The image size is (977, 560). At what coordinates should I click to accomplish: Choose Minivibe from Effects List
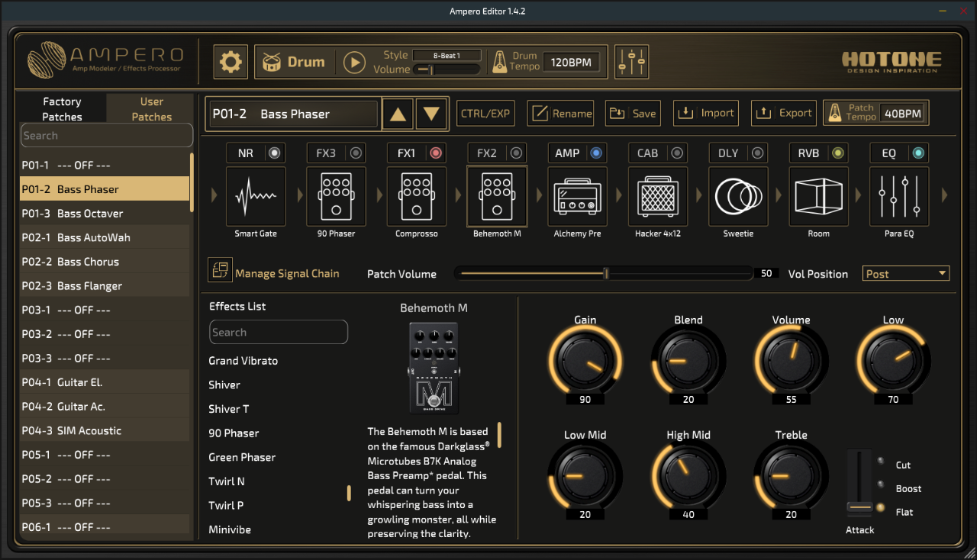tap(230, 529)
